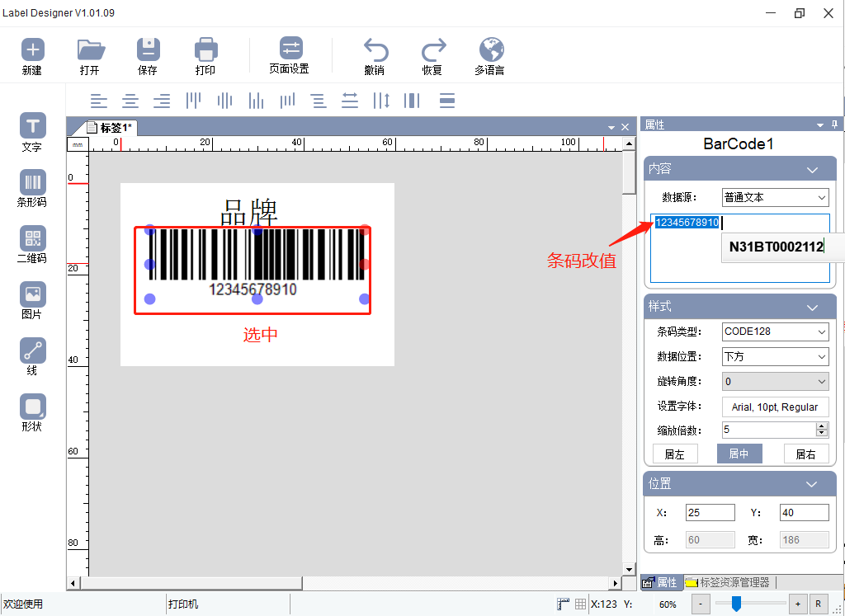Click the justify lines toolbar icon
Screen dimensions: 845x616
point(319,101)
